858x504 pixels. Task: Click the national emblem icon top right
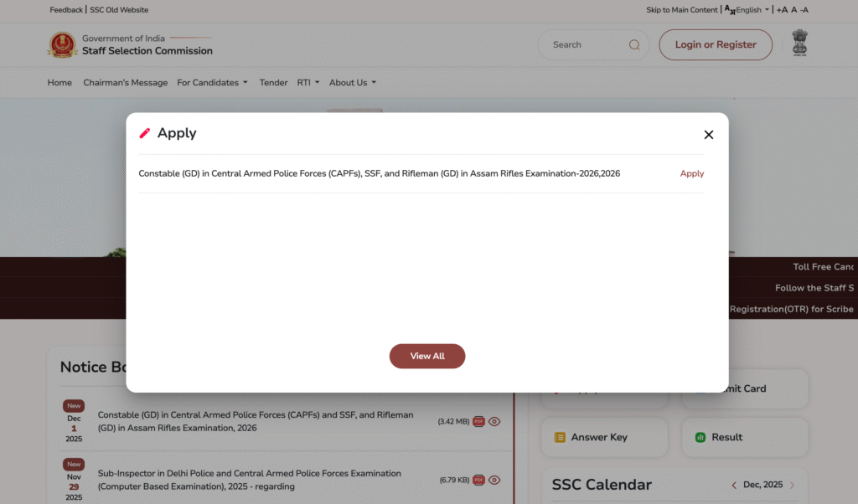[x=799, y=42]
